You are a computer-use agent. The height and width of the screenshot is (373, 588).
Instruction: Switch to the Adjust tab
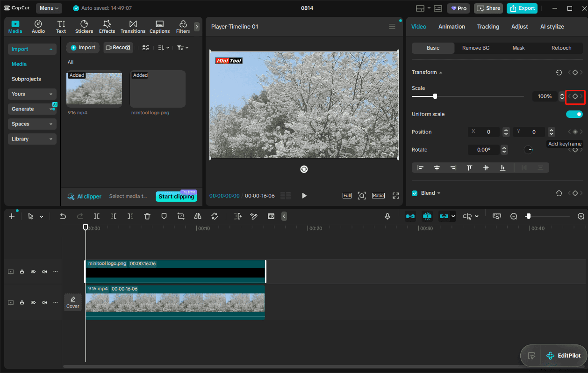[519, 27]
